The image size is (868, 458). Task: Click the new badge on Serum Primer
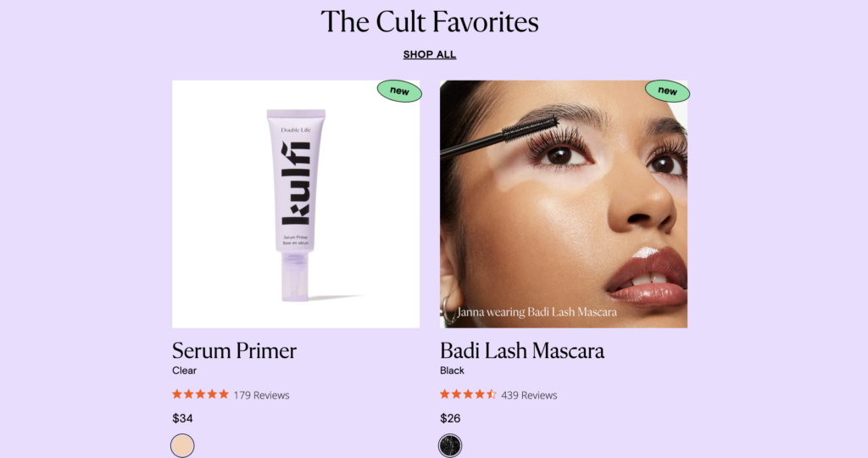(400, 91)
